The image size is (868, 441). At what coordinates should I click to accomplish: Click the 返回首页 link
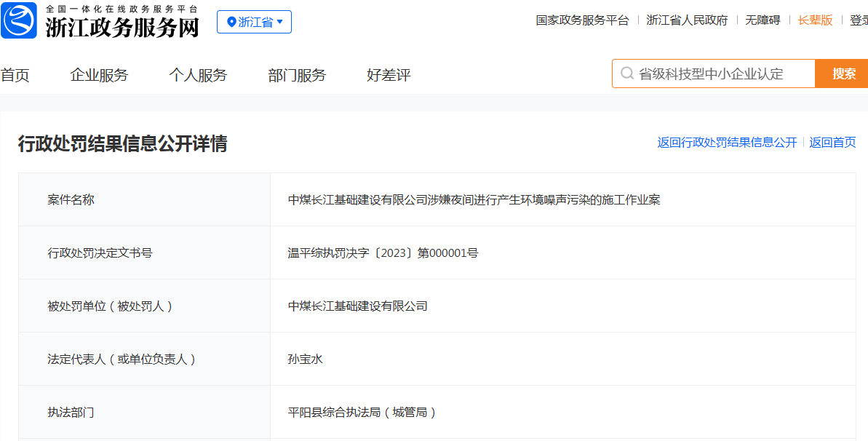[x=832, y=143]
